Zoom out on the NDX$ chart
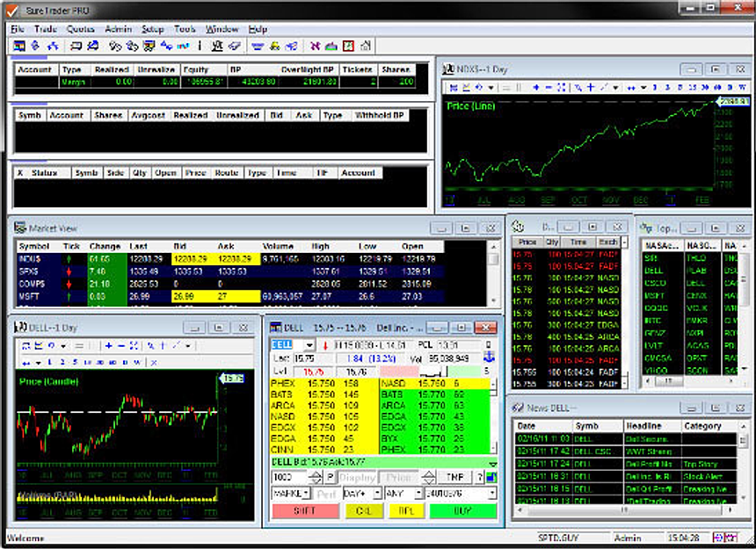Image resolution: width=756 pixels, height=549 pixels. pyautogui.click(x=549, y=87)
